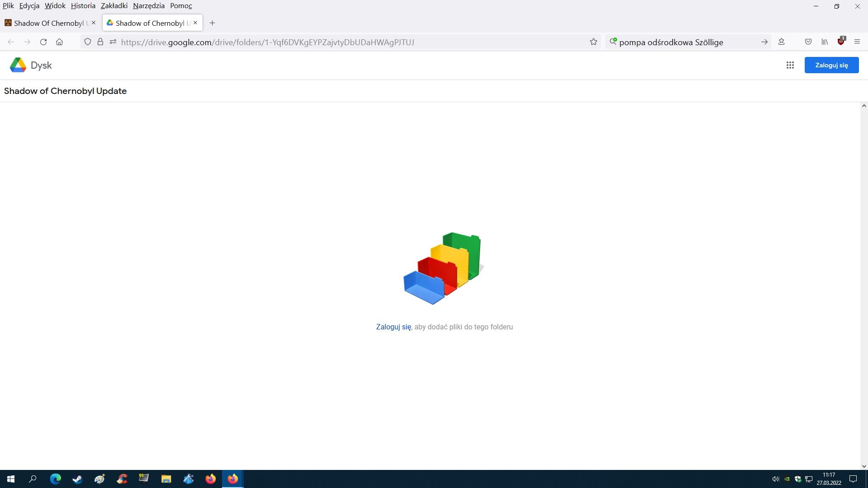Open the site permissions icon

click(x=113, y=42)
